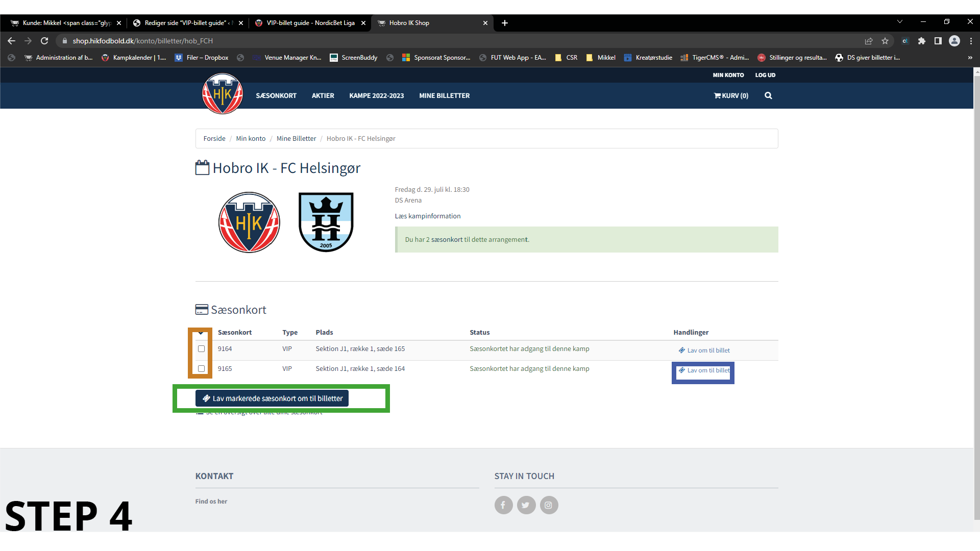Check the box for season card 9165
This screenshot has height=551, width=980.
[201, 368]
